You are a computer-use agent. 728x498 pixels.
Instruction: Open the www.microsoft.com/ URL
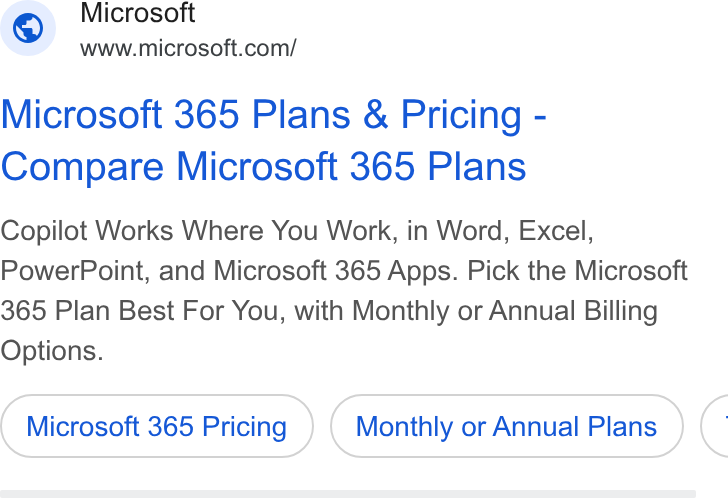click(188, 48)
